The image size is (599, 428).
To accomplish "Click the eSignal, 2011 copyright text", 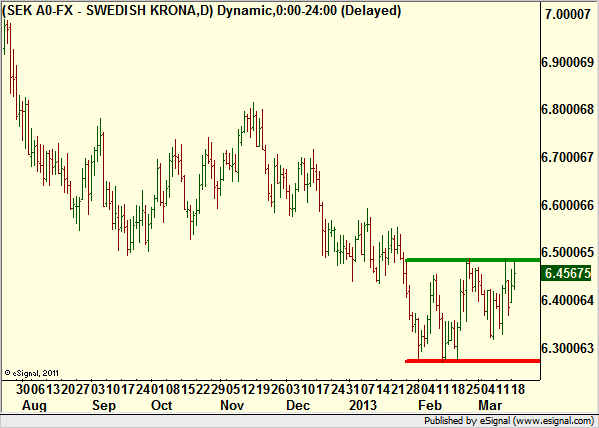I will (32, 373).
